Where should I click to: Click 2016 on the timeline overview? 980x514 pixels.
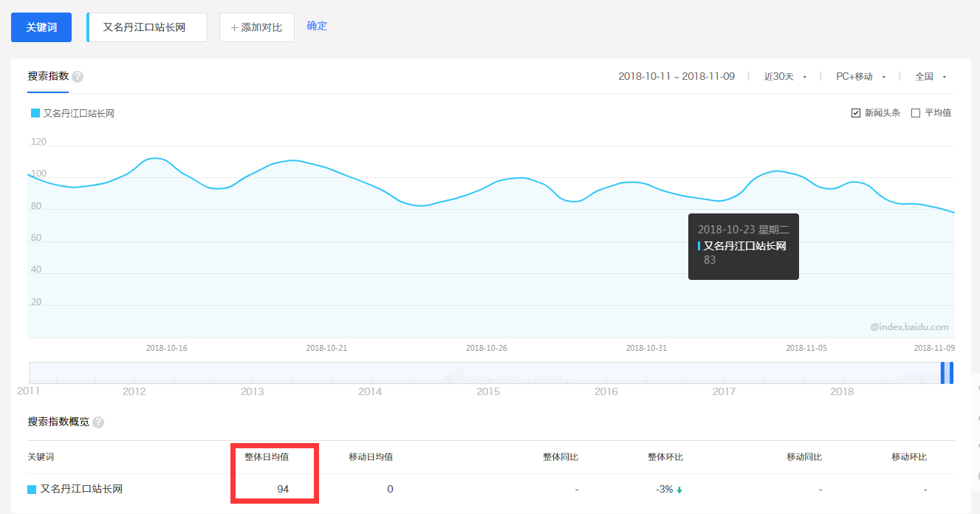606,391
